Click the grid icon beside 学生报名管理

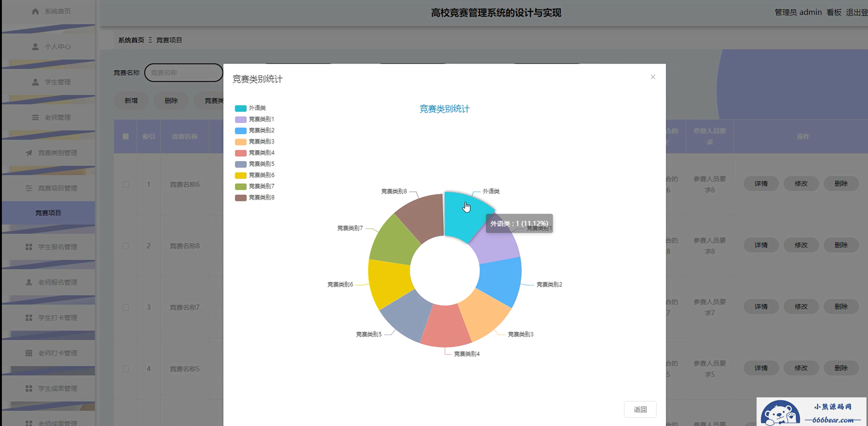pos(29,247)
